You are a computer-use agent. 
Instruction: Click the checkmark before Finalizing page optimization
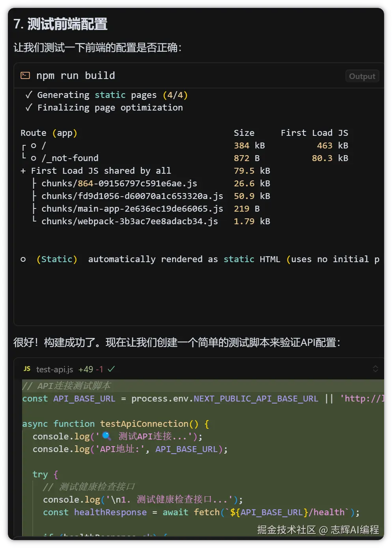29,108
